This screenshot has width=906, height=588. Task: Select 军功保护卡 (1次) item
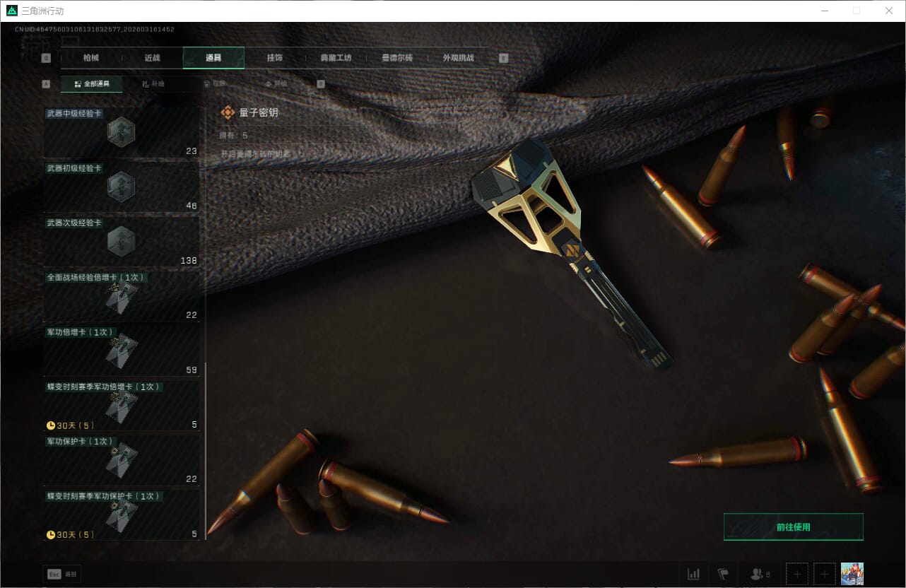pos(122,459)
